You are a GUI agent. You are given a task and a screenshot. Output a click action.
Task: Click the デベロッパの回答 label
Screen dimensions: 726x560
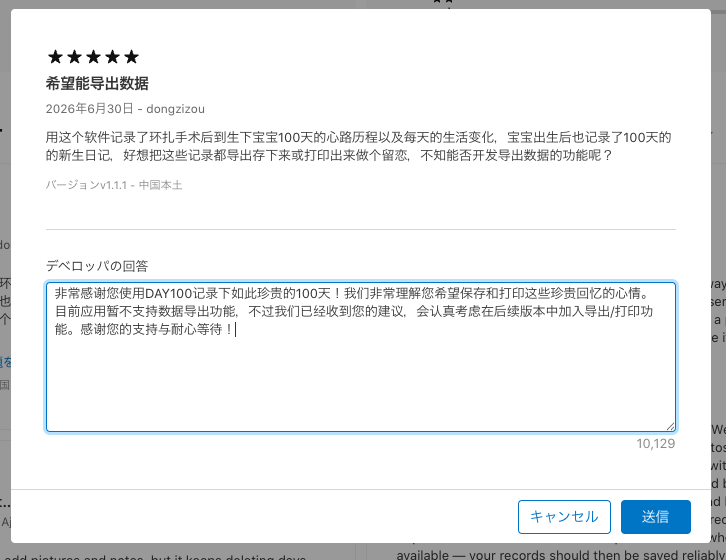97,266
